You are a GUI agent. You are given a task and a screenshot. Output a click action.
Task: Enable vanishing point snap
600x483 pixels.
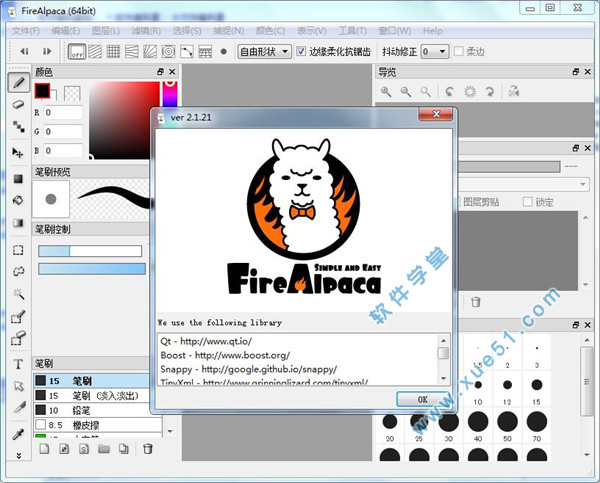pyautogui.click(x=131, y=51)
